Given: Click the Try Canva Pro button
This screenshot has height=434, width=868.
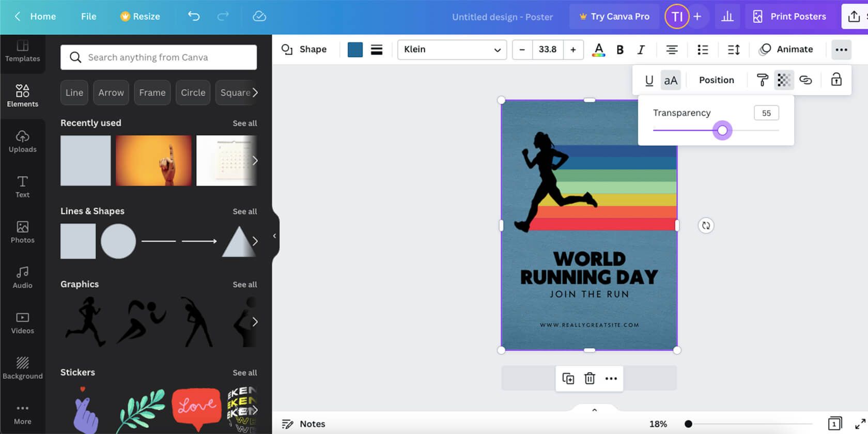Looking at the screenshot, I should [614, 17].
